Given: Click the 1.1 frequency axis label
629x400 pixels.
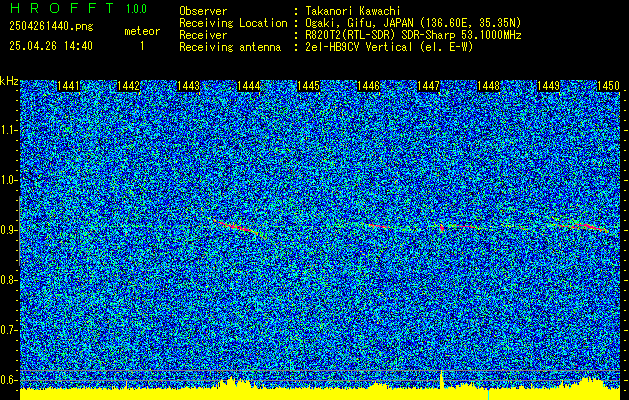Looking at the screenshot, I should coord(8,130).
